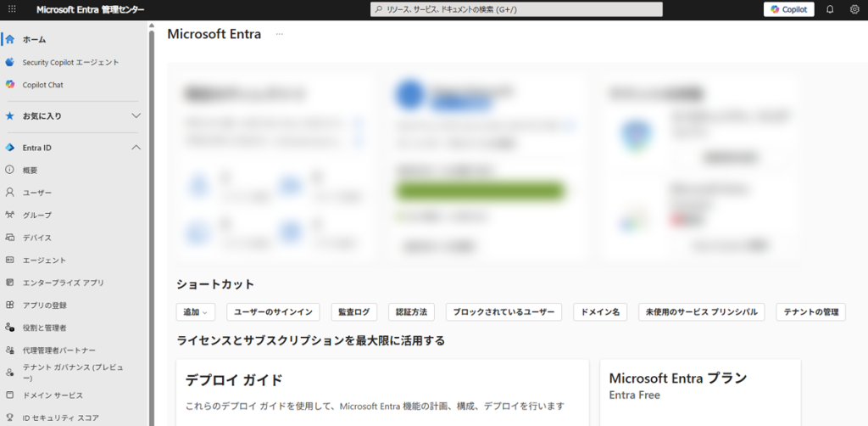Click the ショートカット section heading
The height and width of the screenshot is (426, 868).
[215, 284]
